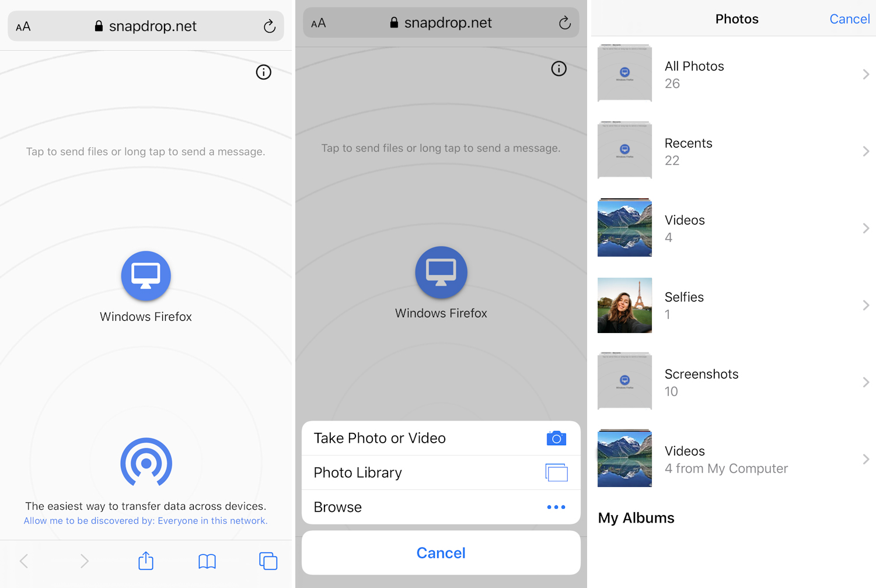Tap the 'Photos' title in picker header

tap(737, 19)
